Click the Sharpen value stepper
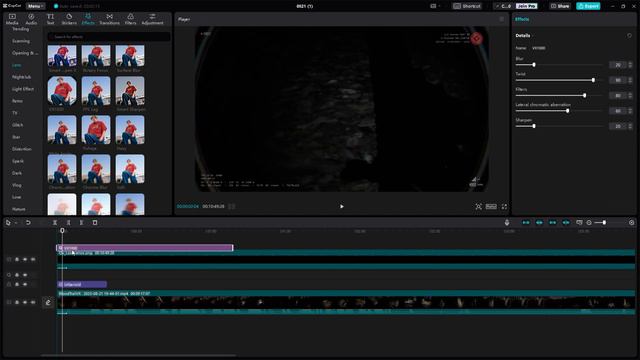The width and height of the screenshot is (640, 360). [x=630, y=126]
